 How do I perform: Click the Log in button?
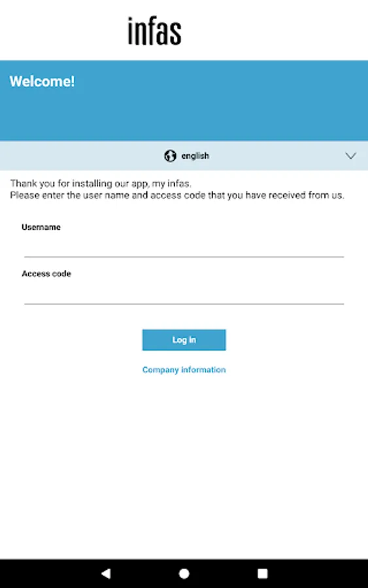(184, 340)
